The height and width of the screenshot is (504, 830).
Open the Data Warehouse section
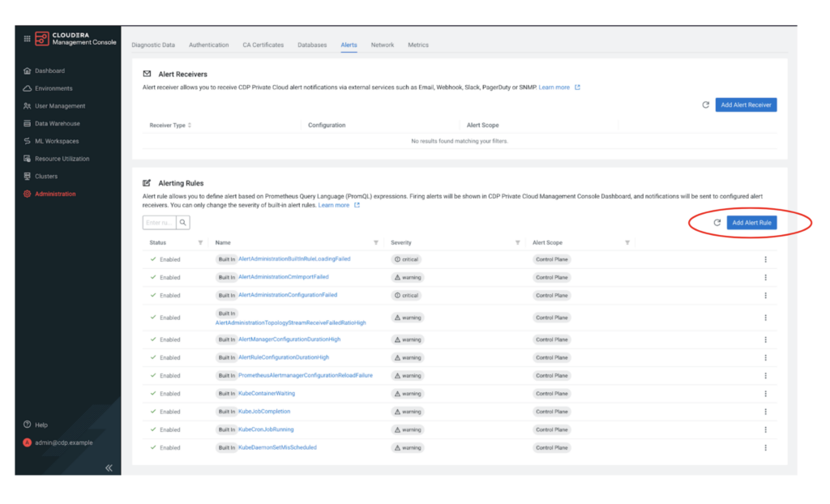[x=57, y=123]
